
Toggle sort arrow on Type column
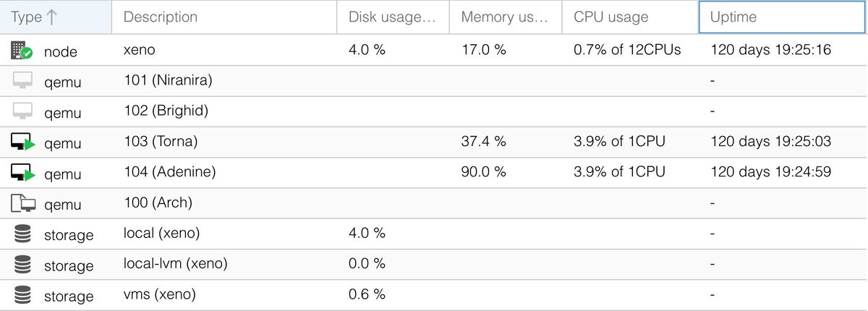[x=51, y=17]
